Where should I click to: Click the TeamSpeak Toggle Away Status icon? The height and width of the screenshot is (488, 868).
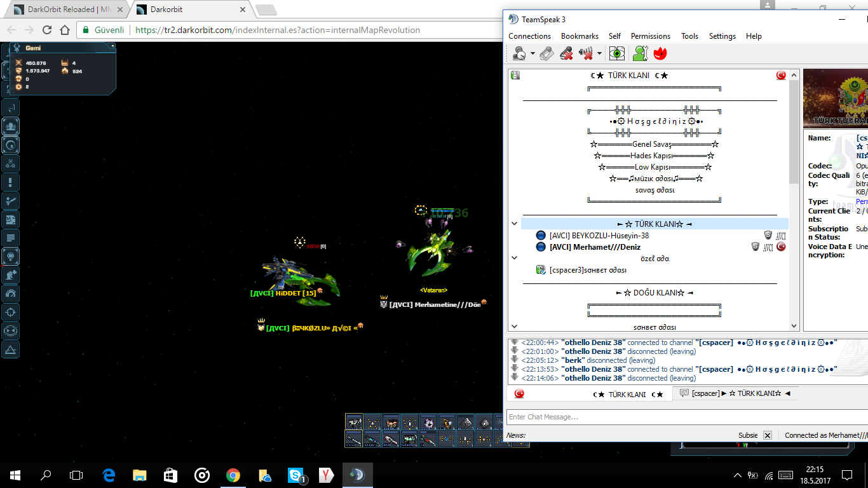pos(519,54)
